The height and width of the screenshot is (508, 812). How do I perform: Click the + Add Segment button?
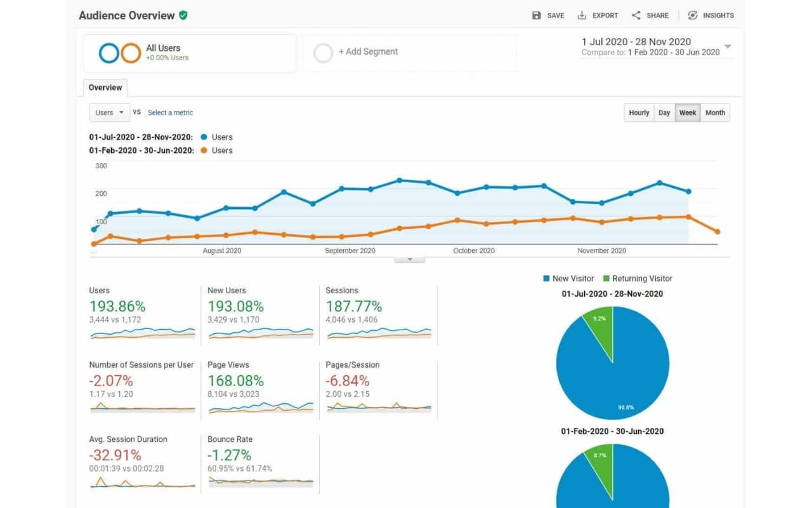(368, 52)
